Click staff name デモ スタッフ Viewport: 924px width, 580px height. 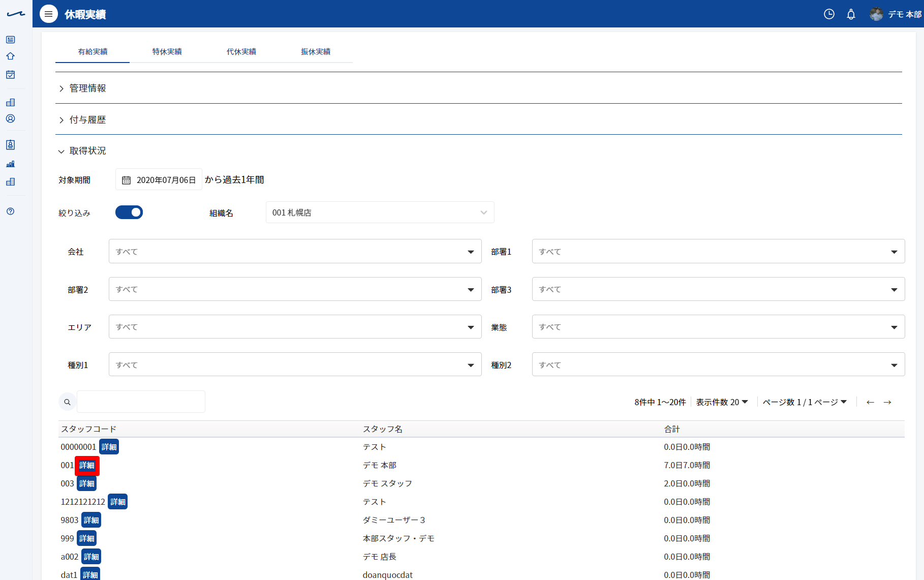(x=387, y=483)
